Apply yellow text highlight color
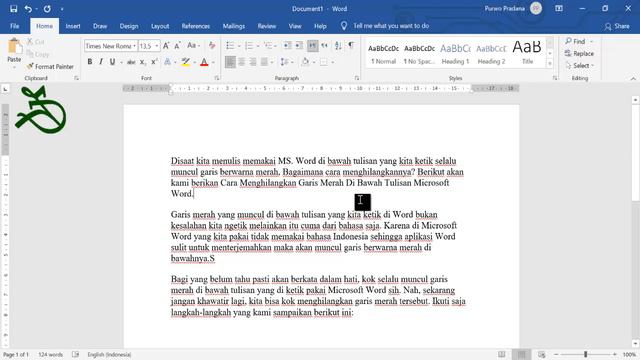This screenshot has width=640, height=360. tap(185, 62)
